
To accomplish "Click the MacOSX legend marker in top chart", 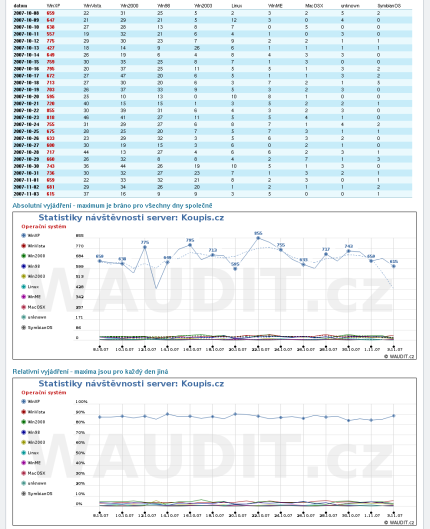I will pyautogui.click(x=24, y=307).
